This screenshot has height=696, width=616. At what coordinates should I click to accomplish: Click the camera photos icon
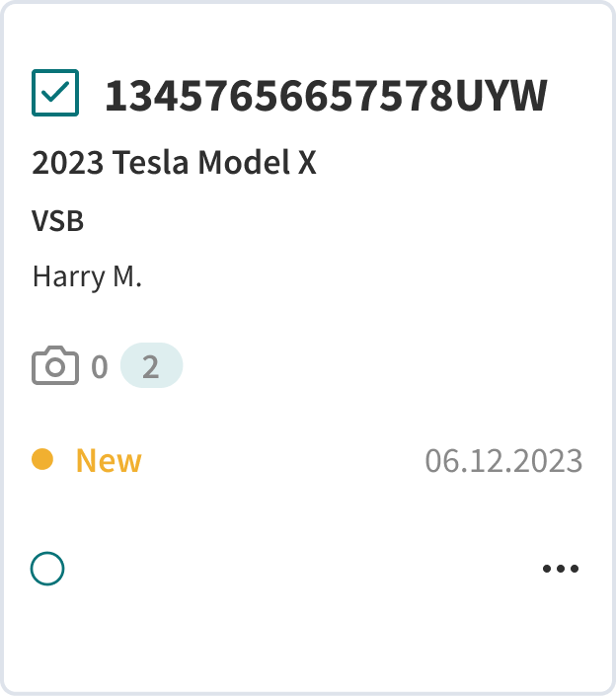tap(55, 366)
